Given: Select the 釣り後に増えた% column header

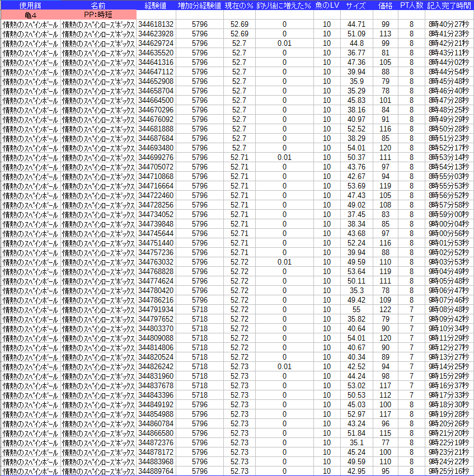Looking at the screenshot, I should pyautogui.click(x=284, y=5).
